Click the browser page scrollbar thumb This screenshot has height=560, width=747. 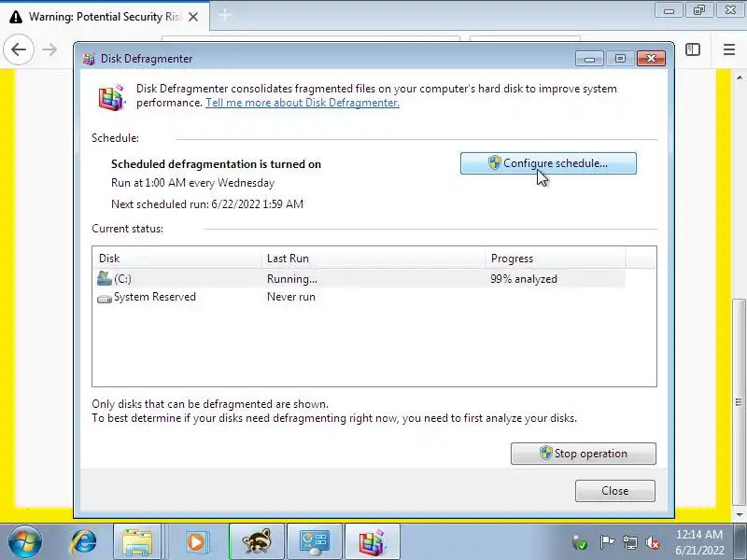click(x=739, y=402)
